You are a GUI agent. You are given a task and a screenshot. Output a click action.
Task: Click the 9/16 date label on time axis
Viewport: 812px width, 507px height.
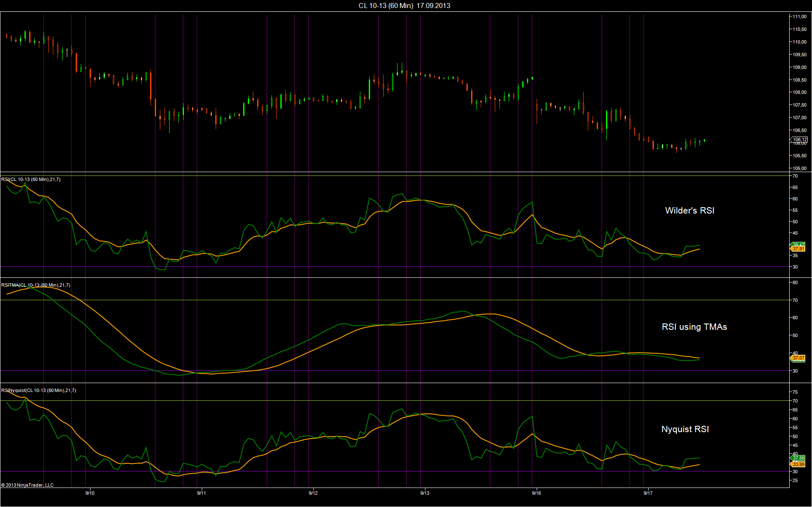coord(536,493)
